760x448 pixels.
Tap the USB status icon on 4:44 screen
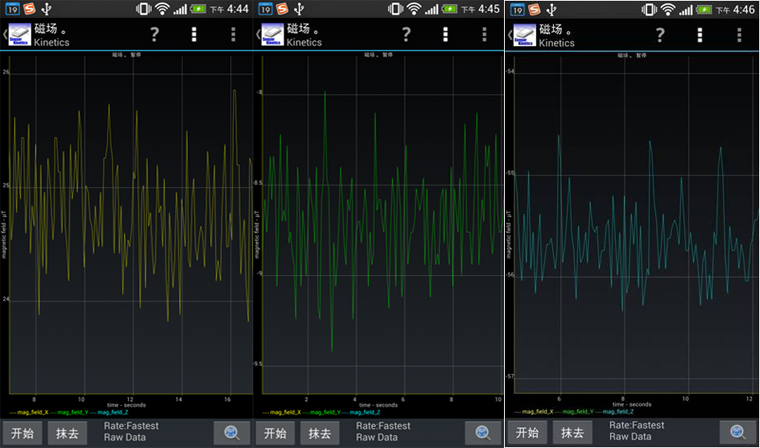[x=47, y=9]
